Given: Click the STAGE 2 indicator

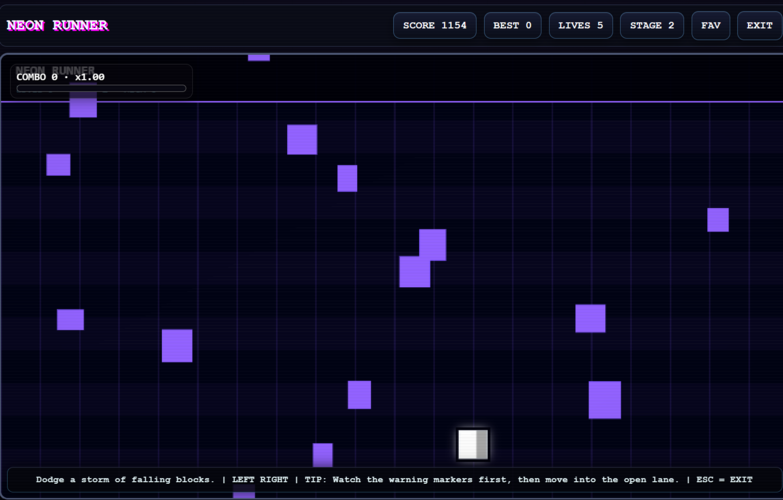Looking at the screenshot, I should click(652, 25).
